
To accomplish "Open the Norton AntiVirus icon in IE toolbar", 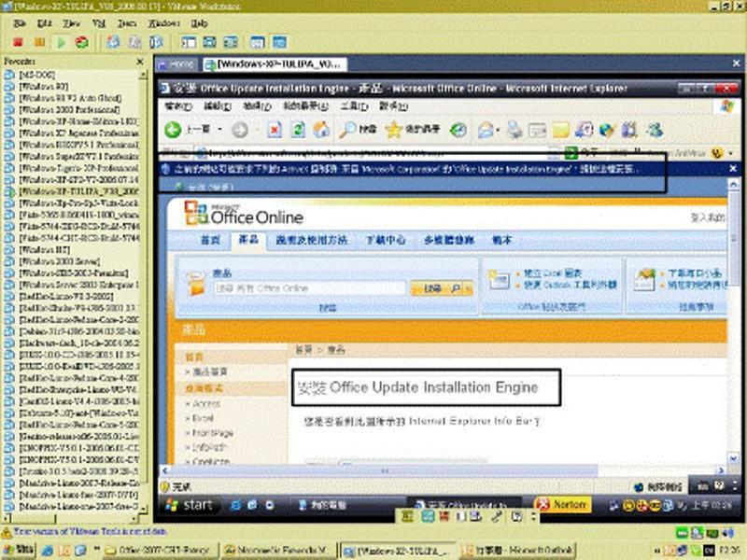I will (717, 153).
